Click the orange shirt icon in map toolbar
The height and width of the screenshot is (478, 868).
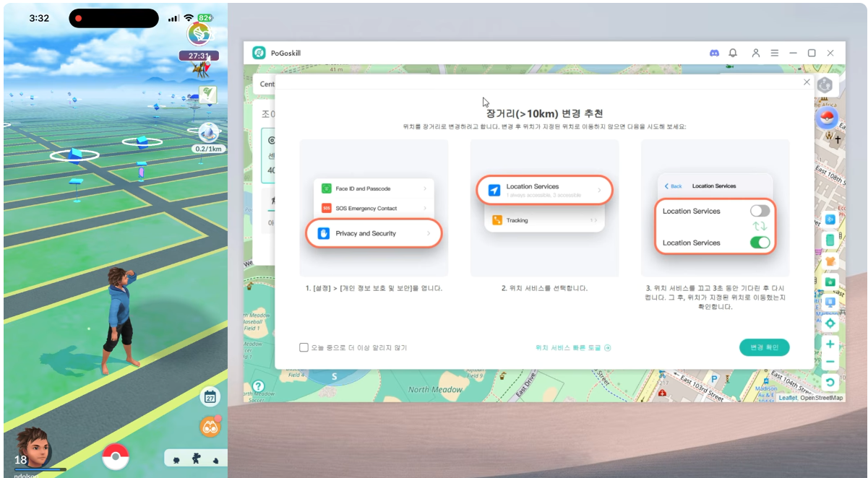click(x=830, y=261)
